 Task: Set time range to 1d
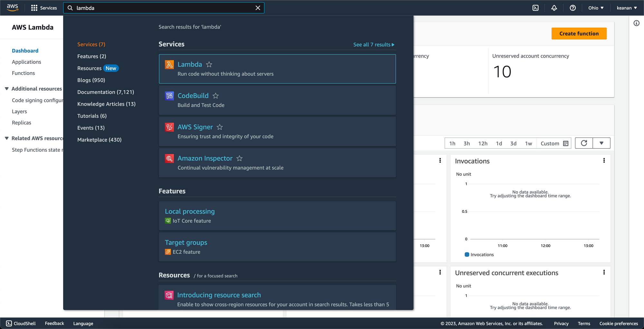pyautogui.click(x=499, y=144)
